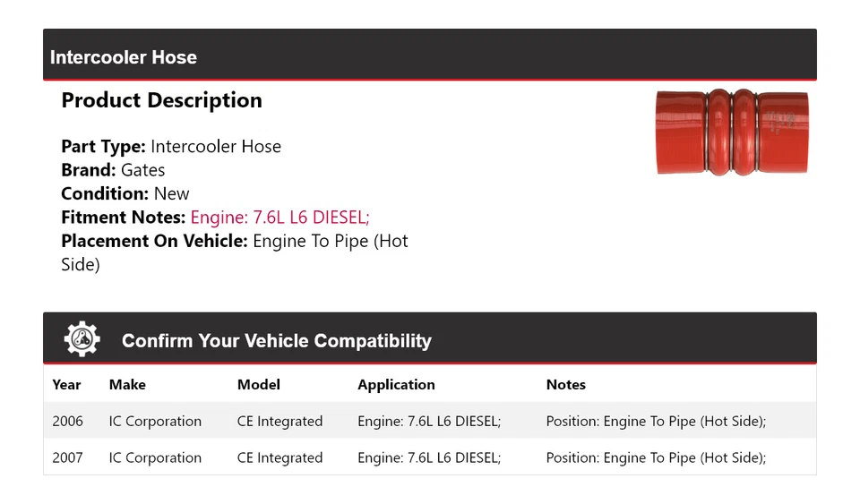Click the gear compatibility icon

[x=82, y=339]
